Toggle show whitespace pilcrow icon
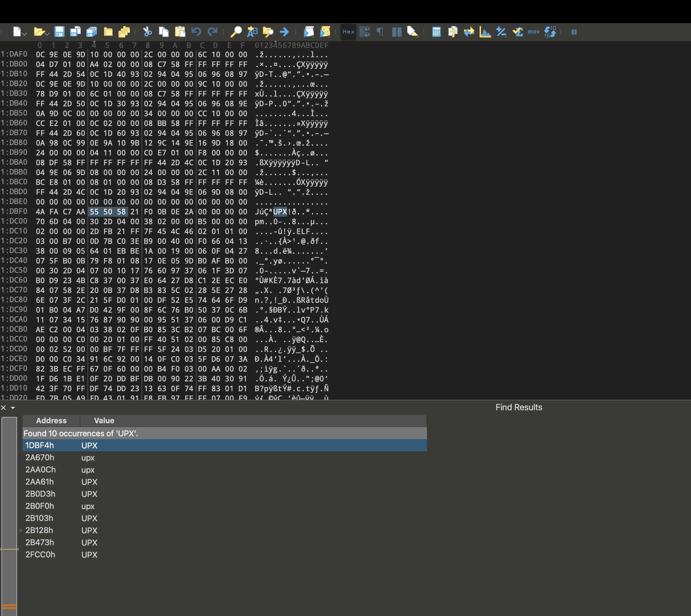Screen dimensions: 691x616 380,32
